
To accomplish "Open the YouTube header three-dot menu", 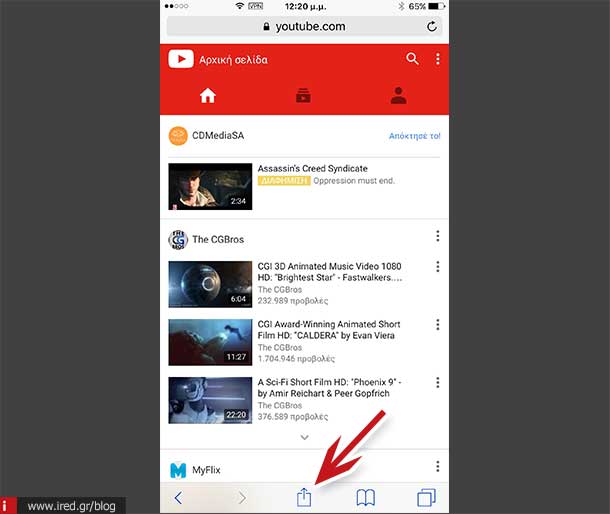I will (438, 59).
